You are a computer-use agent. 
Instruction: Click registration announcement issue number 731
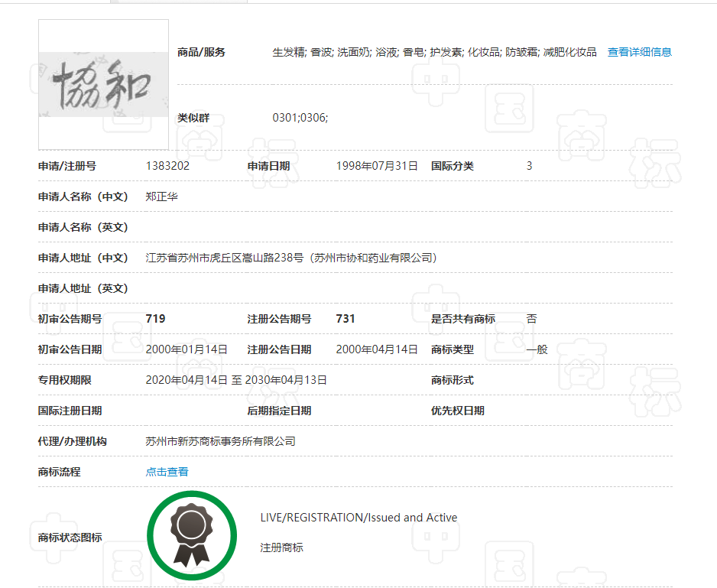[x=346, y=319]
